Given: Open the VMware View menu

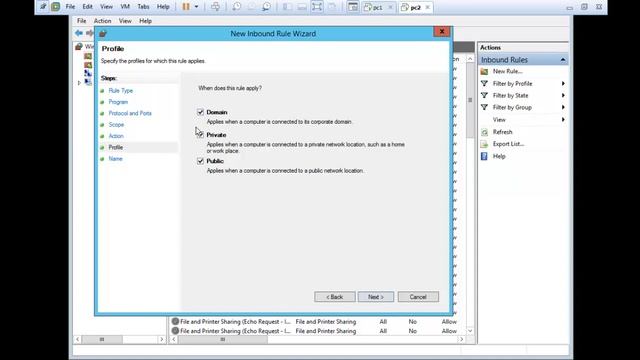Looking at the screenshot, I should coord(106,7).
